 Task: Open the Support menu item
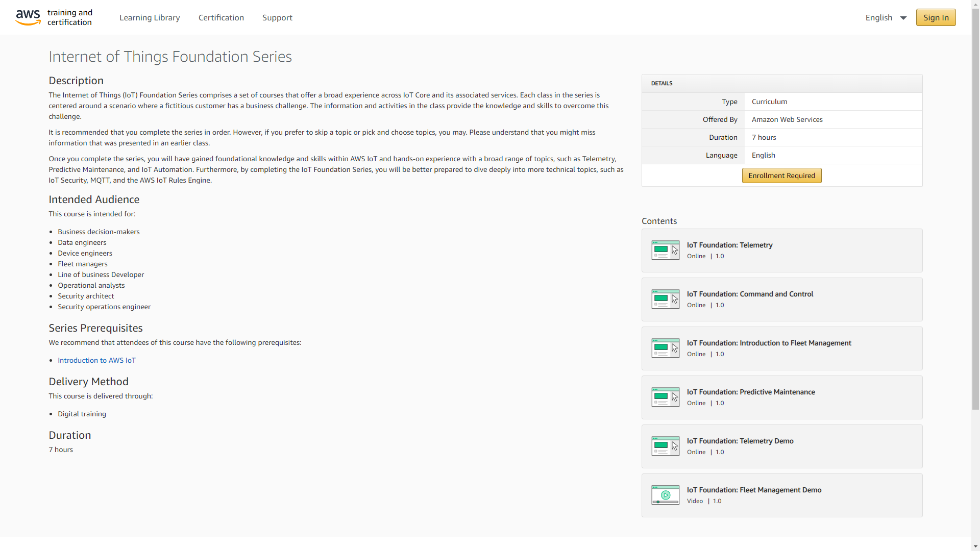coord(277,17)
